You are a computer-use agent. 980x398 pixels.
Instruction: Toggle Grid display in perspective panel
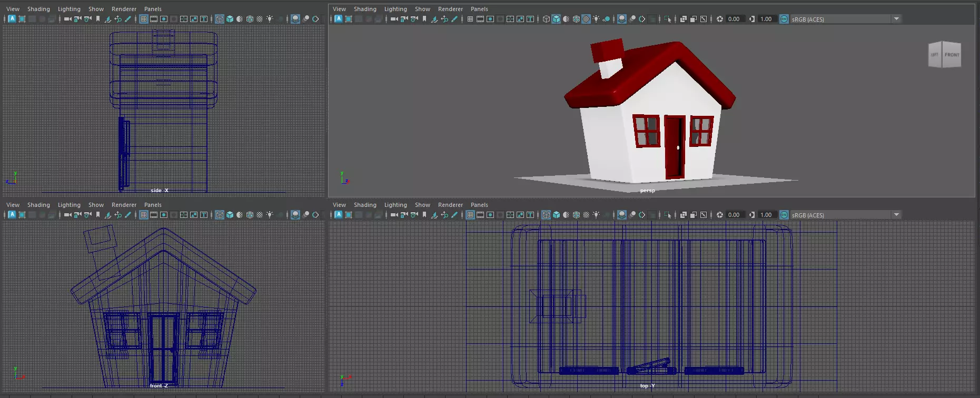[x=470, y=19]
